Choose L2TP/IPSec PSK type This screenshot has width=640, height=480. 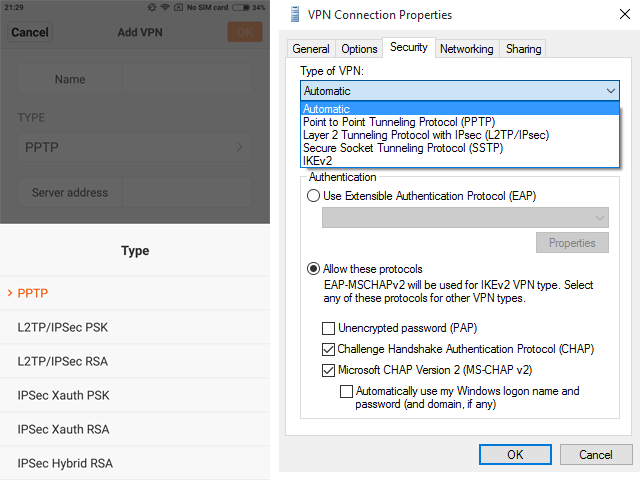(x=135, y=327)
